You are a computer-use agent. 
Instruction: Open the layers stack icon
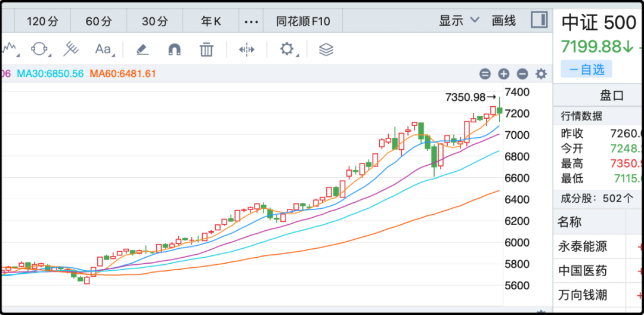click(x=326, y=50)
